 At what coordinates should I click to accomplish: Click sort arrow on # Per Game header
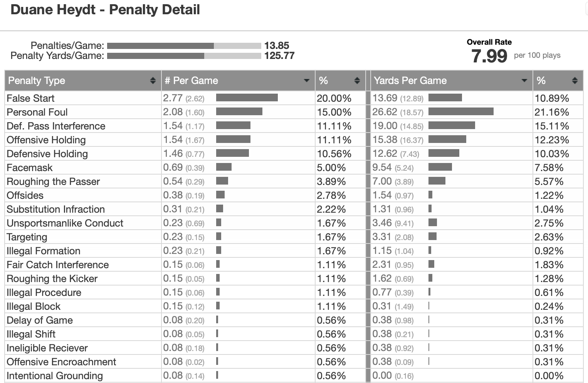click(307, 81)
